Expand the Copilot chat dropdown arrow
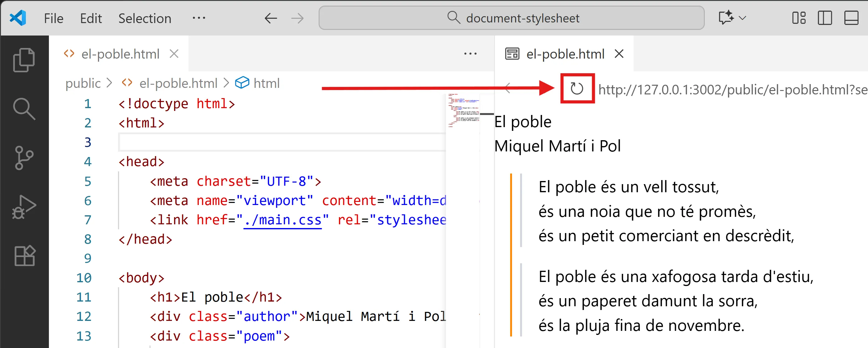This screenshot has width=868, height=348. (742, 18)
